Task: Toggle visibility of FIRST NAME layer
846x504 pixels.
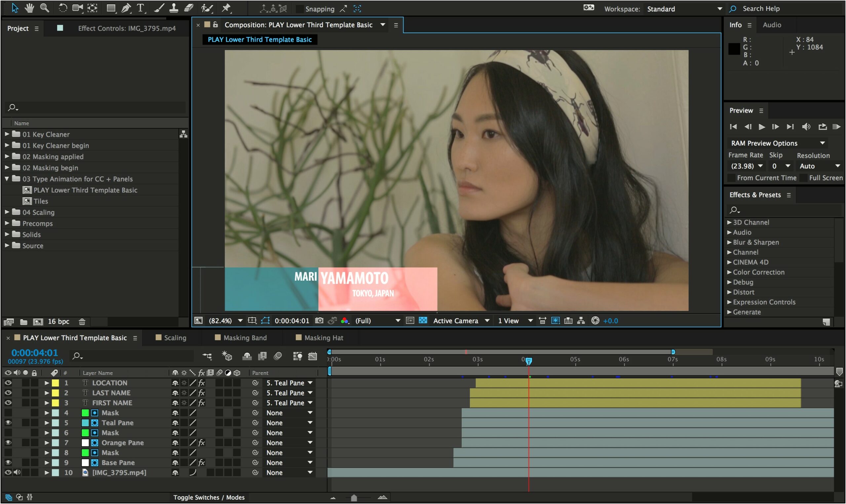Action: tap(8, 403)
